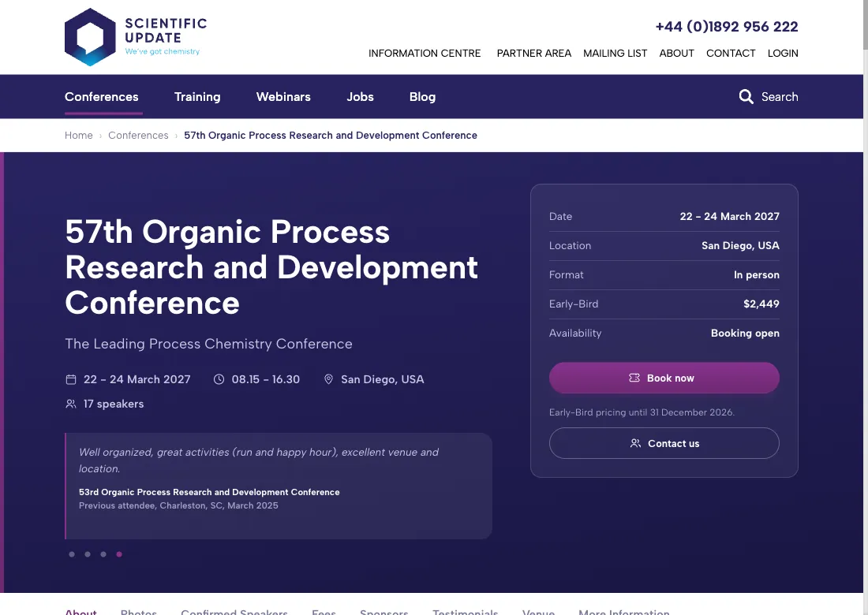Click the 53rd Organic Process Research testimonial title
This screenshot has height=615, width=868.
(x=209, y=492)
